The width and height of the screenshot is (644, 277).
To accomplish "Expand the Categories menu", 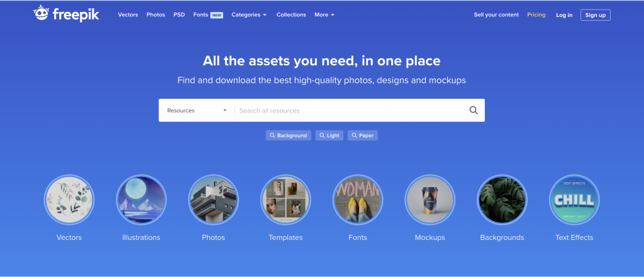I will click(249, 15).
